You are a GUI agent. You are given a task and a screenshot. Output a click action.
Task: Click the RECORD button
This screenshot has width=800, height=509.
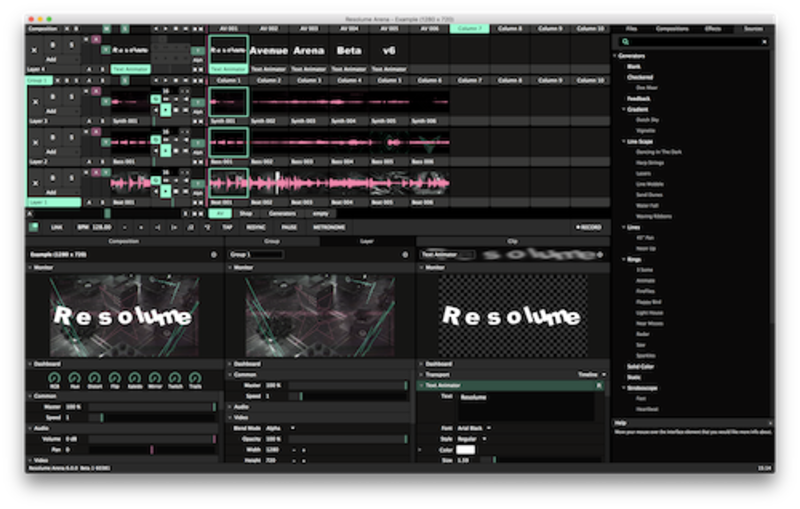tap(590, 227)
